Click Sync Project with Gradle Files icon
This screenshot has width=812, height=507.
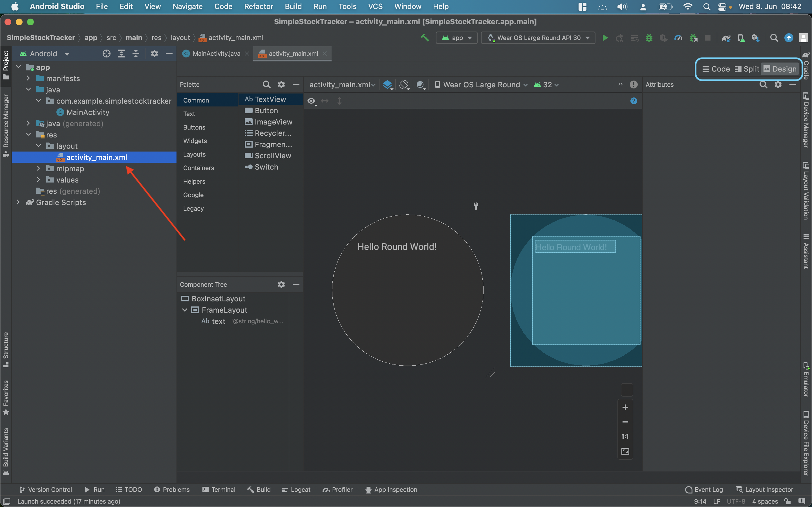726,38
